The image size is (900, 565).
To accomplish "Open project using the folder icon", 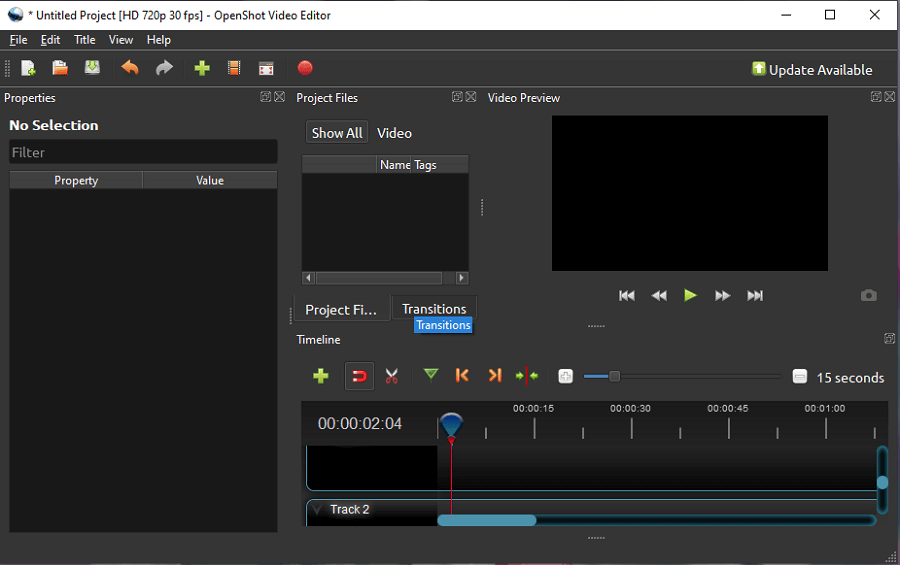I will [x=60, y=68].
